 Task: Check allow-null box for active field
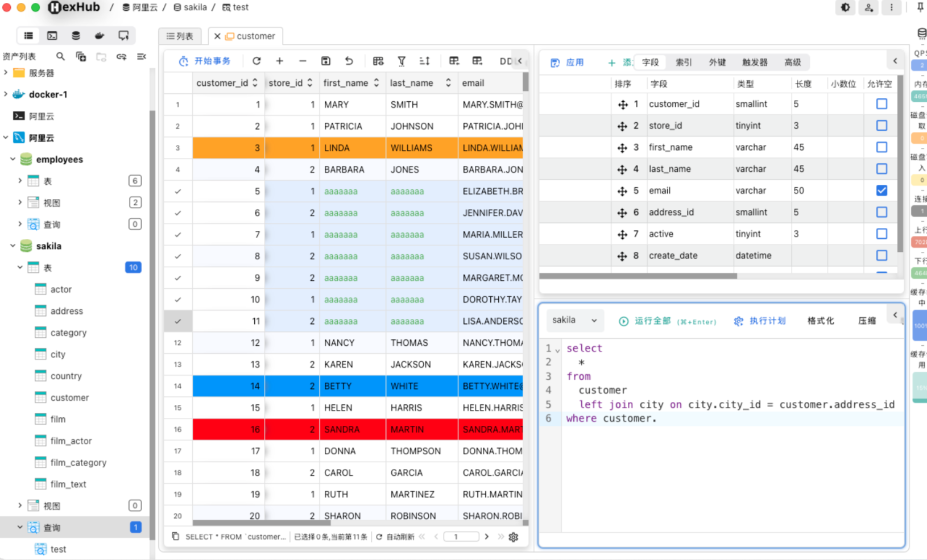[x=882, y=234]
